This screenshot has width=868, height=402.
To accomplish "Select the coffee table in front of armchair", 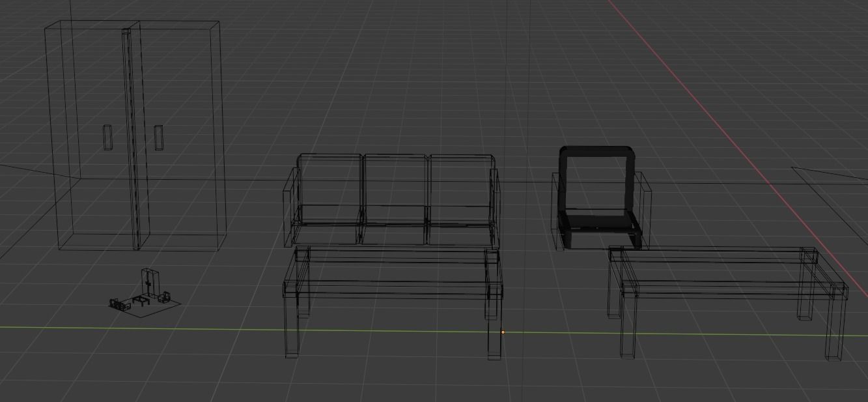I will (727, 302).
